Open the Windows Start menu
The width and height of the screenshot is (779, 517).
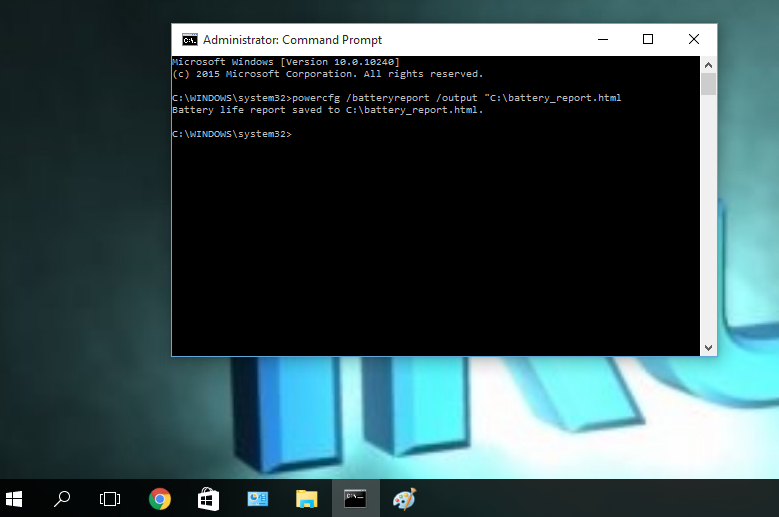(14, 499)
